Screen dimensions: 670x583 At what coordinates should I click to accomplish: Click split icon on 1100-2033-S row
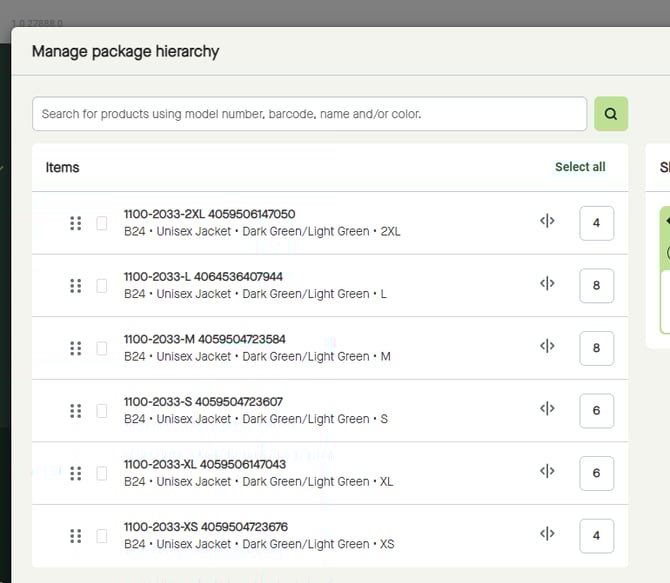[547, 409]
